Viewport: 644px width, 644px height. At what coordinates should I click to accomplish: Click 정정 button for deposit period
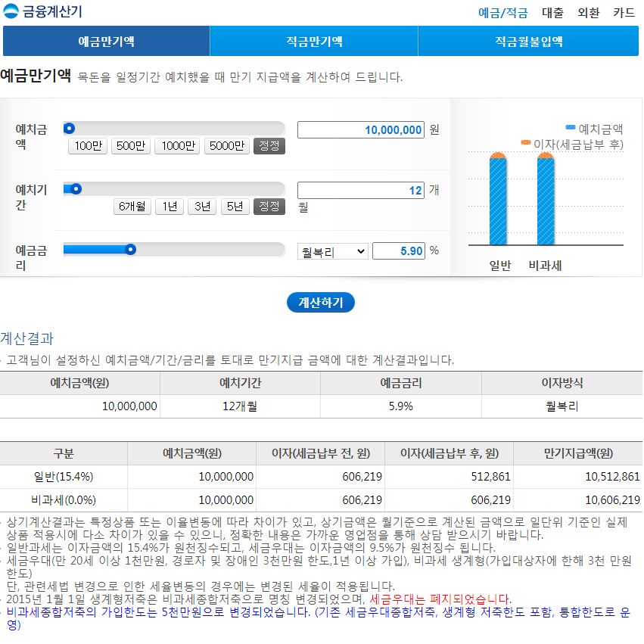[x=269, y=206]
